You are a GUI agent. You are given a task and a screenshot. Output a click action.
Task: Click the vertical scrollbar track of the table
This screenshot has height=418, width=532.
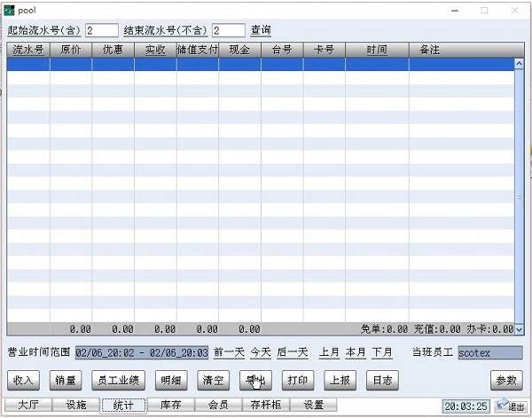coord(519,196)
